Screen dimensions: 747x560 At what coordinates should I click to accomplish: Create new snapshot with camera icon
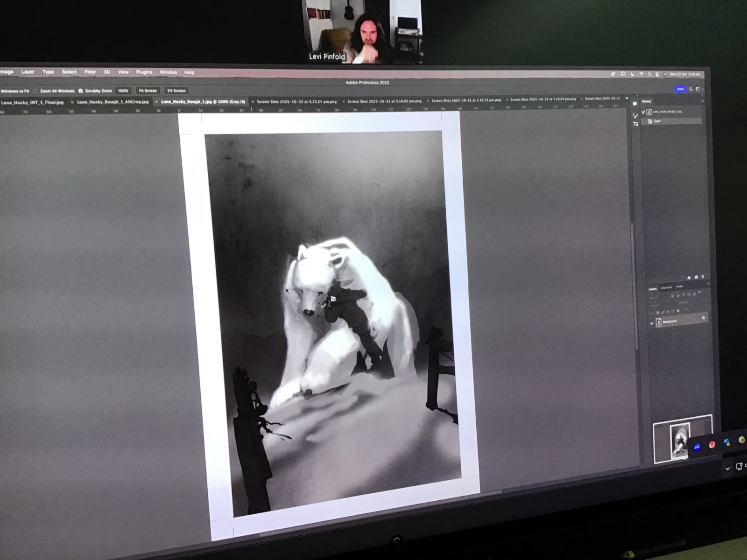click(696, 277)
